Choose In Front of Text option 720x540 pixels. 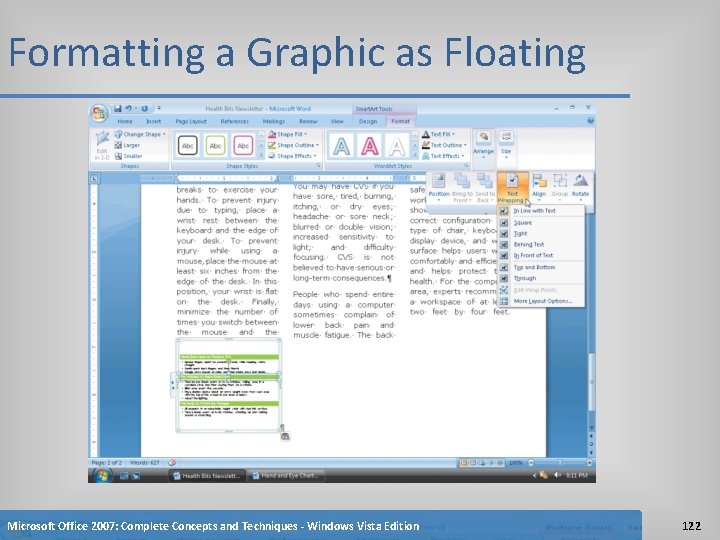point(541,255)
